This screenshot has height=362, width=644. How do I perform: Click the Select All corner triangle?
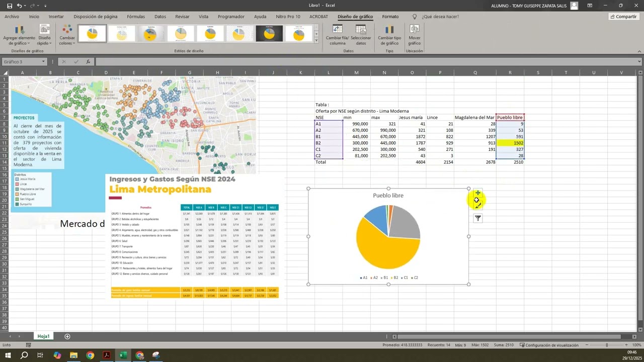point(5,73)
